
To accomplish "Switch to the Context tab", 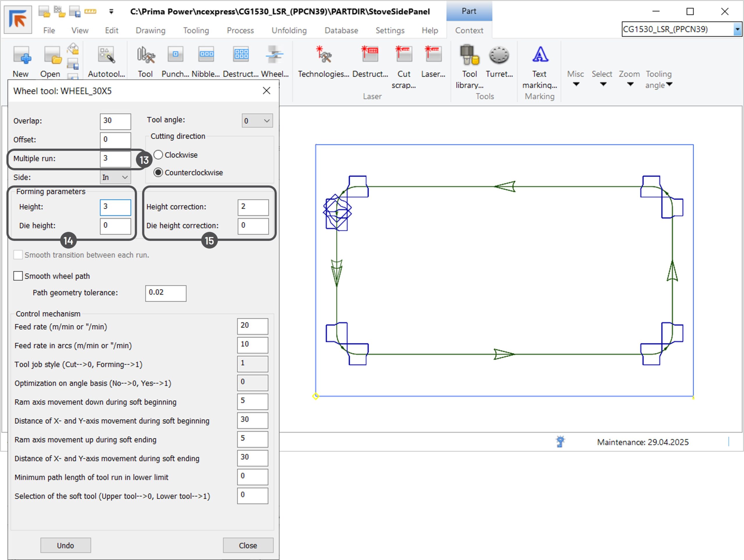I will pyautogui.click(x=469, y=30).
